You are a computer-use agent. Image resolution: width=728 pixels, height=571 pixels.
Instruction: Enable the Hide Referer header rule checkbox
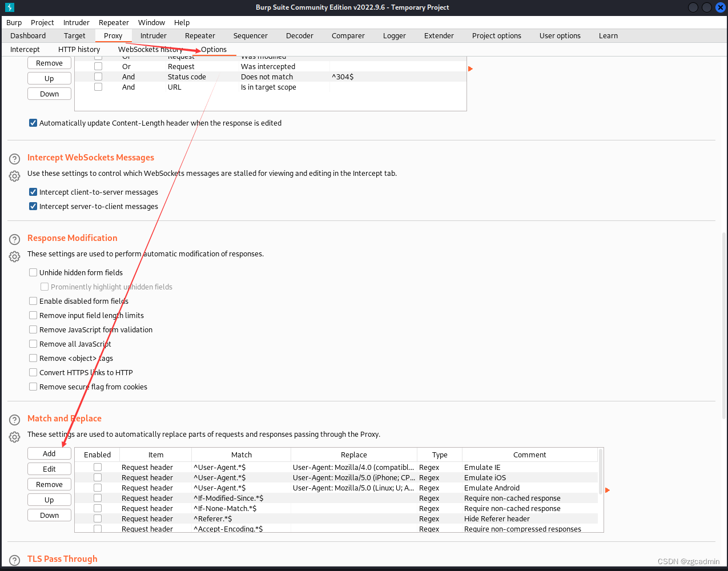pos(98,518)
